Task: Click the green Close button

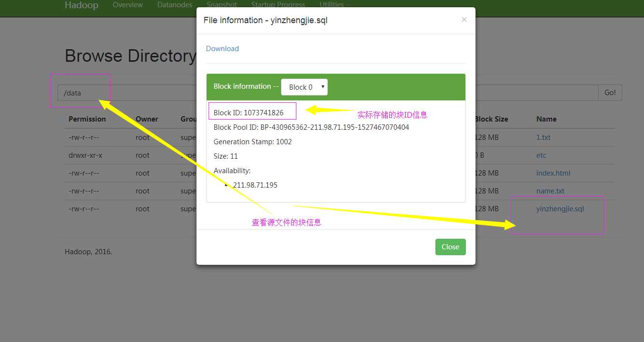Action: pos(450,247)
